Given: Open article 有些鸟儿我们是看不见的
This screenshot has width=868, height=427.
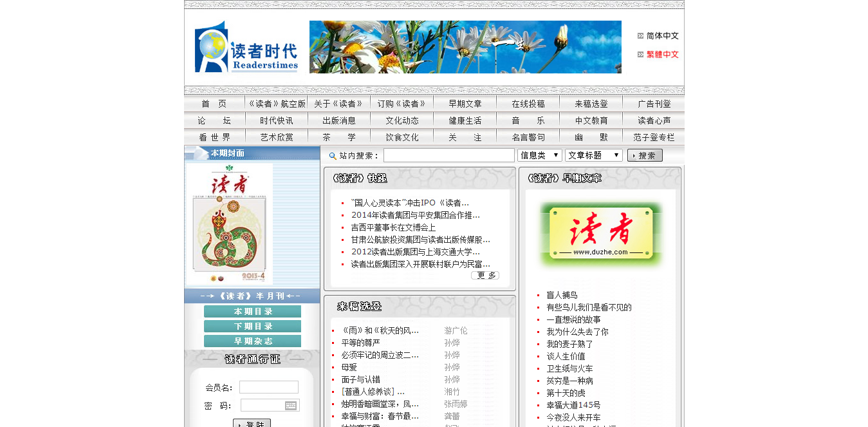Looking at the screenshot, I should (x=589, y=307).
